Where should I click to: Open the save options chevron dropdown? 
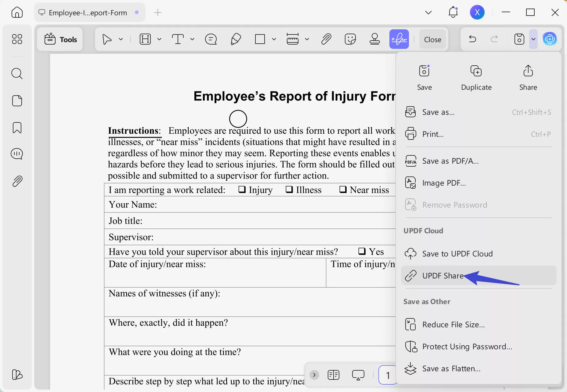[x=533, y=39]
